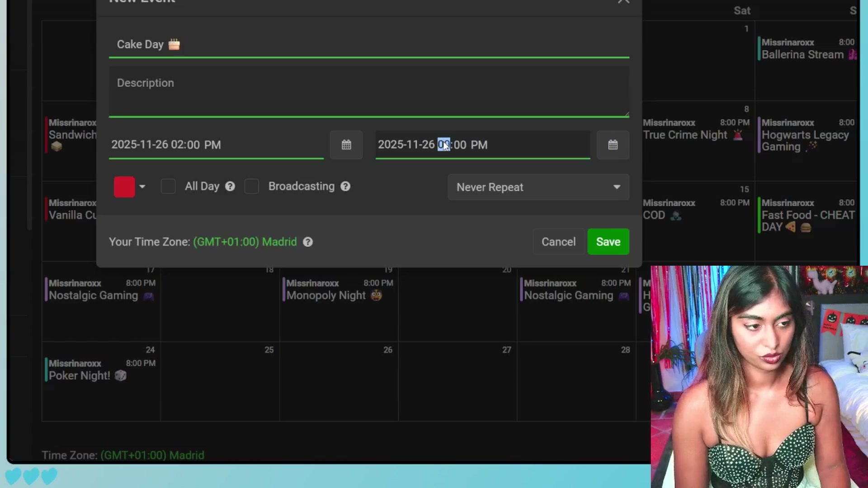Click help icon next to All Day
The width and height of the screenshot is (868, 488).
click(x=230, y=186)
